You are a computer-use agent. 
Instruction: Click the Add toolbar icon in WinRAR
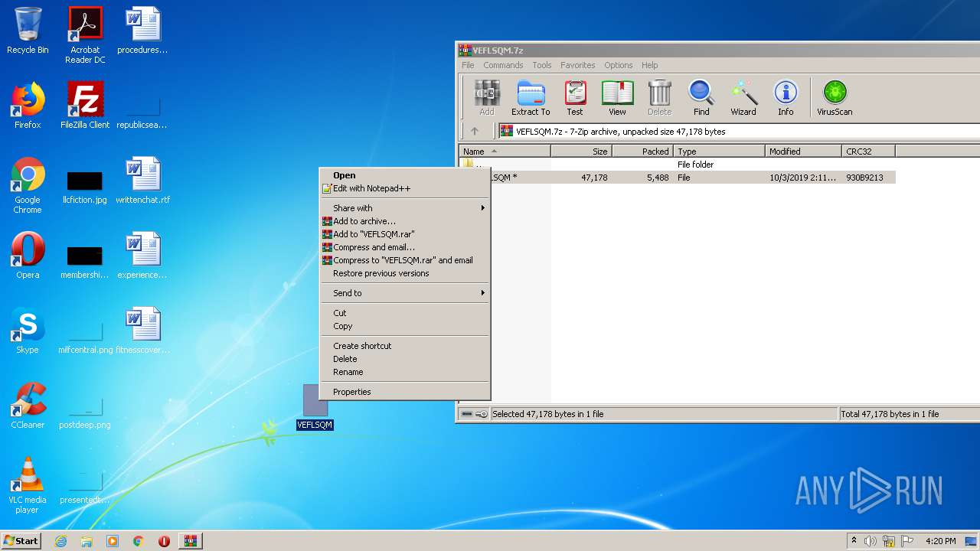click(x=486, y=97)
